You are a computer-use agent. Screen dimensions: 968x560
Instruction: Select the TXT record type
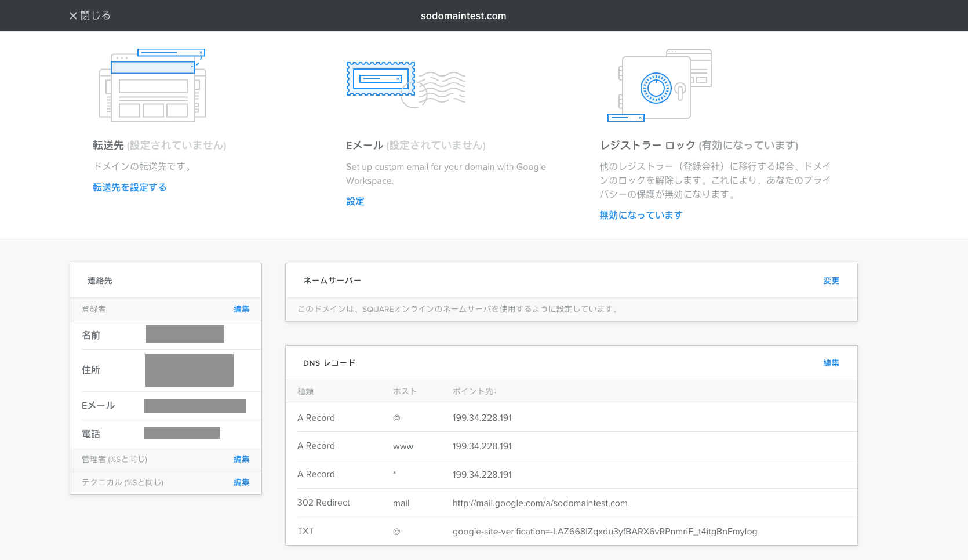pyautogui.click(x=305, y=531)
